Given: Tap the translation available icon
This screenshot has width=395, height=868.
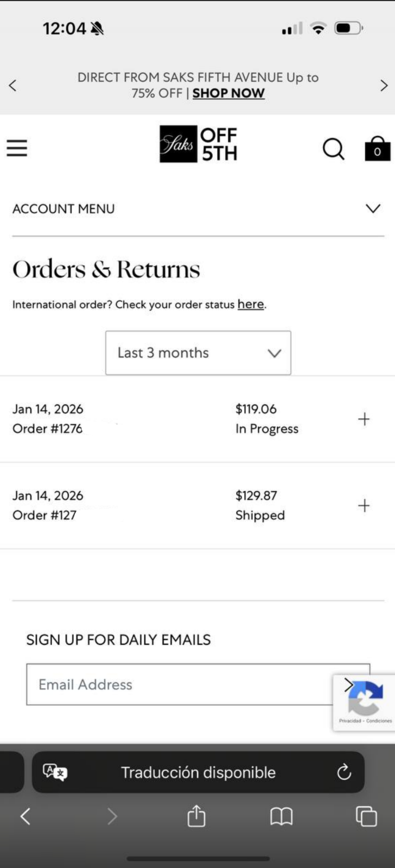Looking at the screenshot, I should pyautogui.click(x=55, y=772).
